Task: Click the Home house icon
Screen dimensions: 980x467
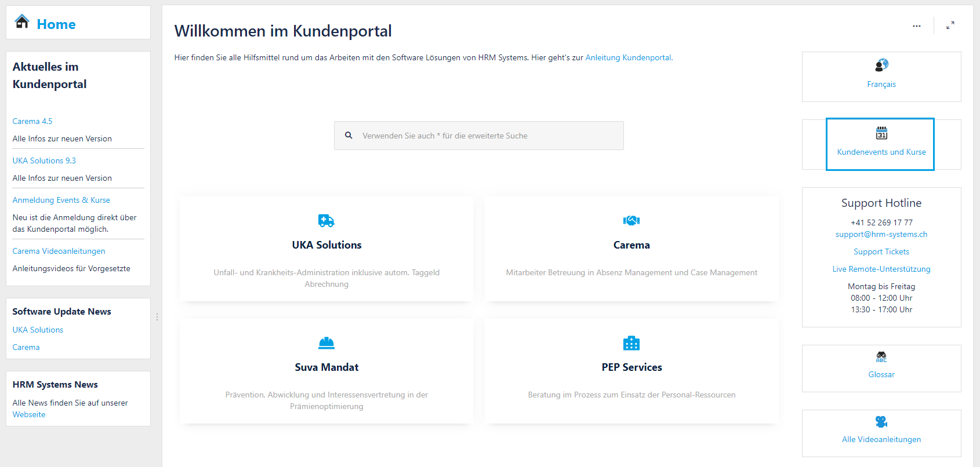Action: (22, 21)
